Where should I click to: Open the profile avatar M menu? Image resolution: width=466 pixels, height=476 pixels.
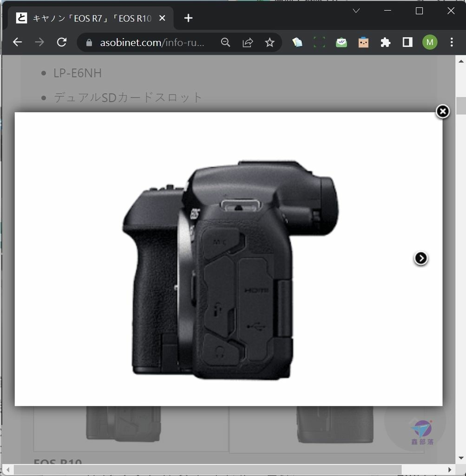pyautogui.click(x=430, y=42)
